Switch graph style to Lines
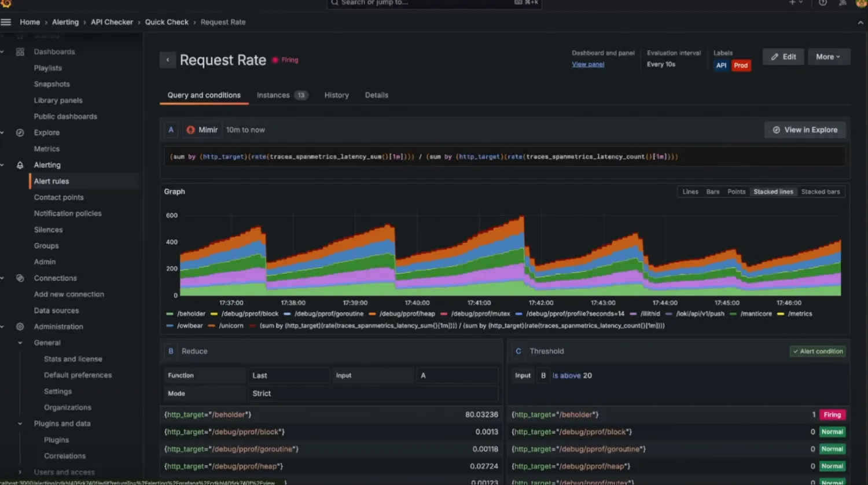Image resolution: width=868 pixels, height=485 pixels. [x=690, y=192]
